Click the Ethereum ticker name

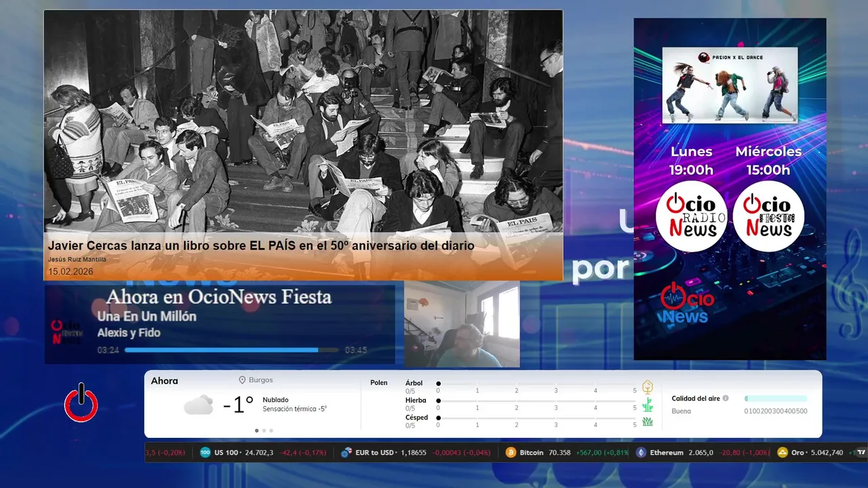pyautogui.click(x=667, y=452)
